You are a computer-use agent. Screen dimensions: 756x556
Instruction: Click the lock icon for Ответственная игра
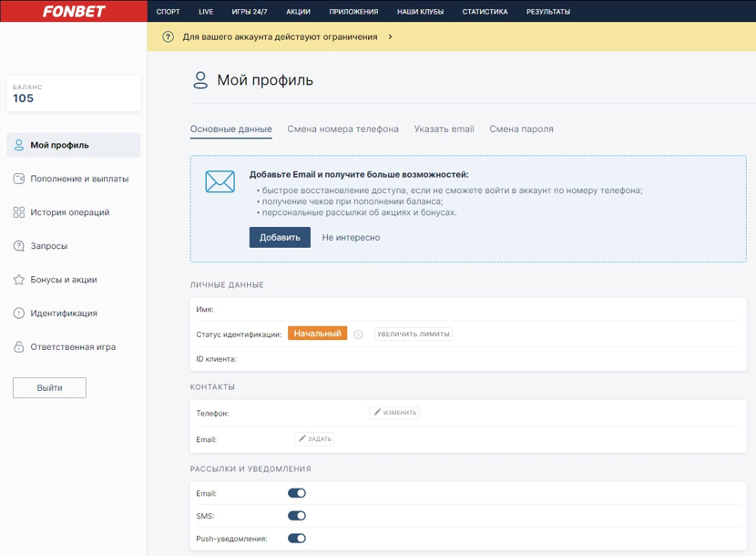pos(19,347)
